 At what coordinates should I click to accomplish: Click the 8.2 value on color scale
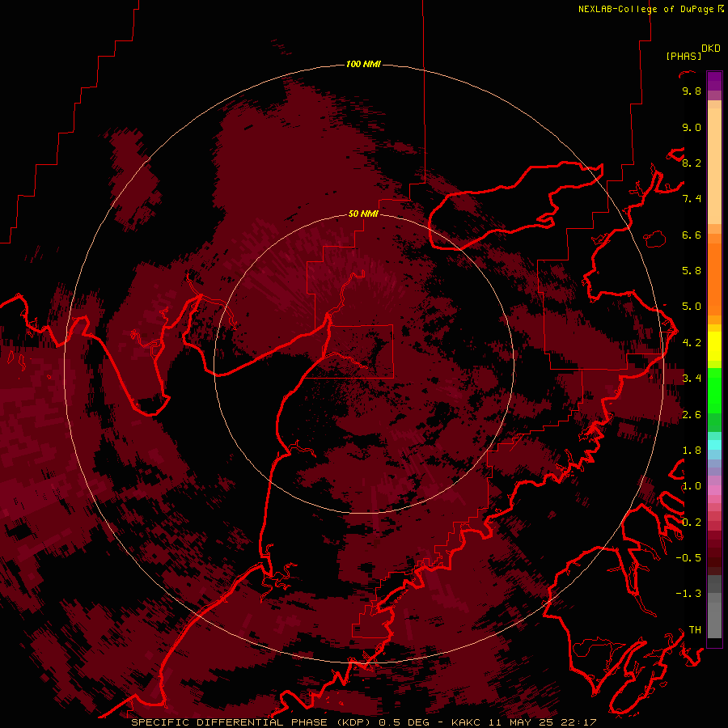coord(692,163)
